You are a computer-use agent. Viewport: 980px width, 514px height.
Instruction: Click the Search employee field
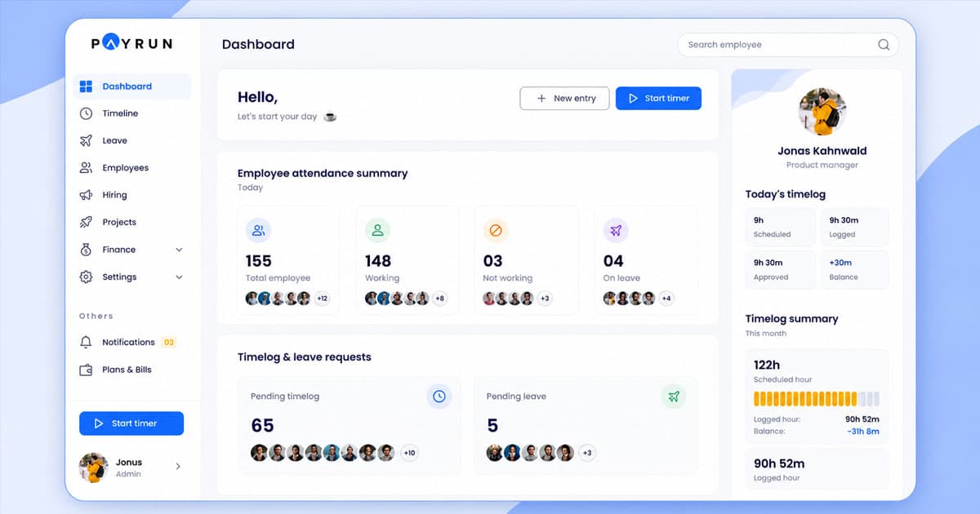click(788, 45)
